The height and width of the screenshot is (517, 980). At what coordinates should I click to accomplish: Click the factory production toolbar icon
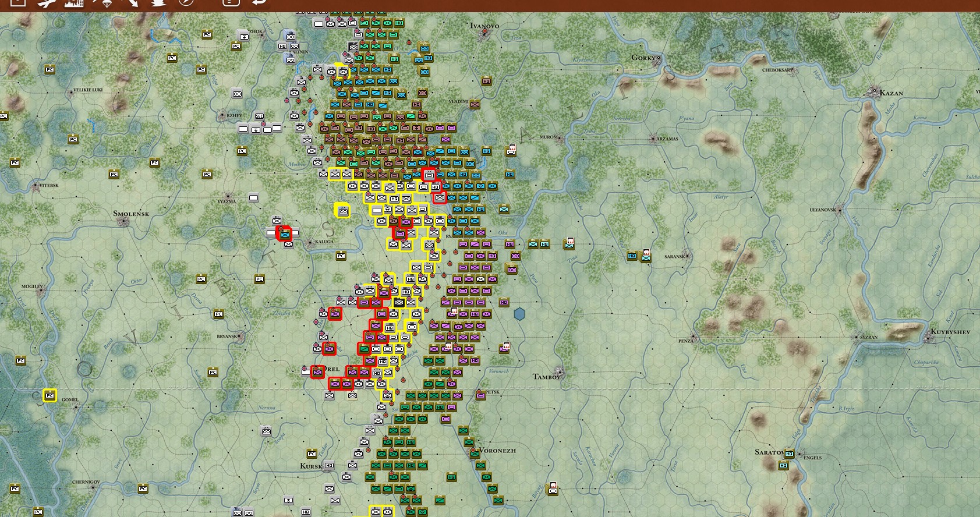pyautogui.click(x=75, y=2)
